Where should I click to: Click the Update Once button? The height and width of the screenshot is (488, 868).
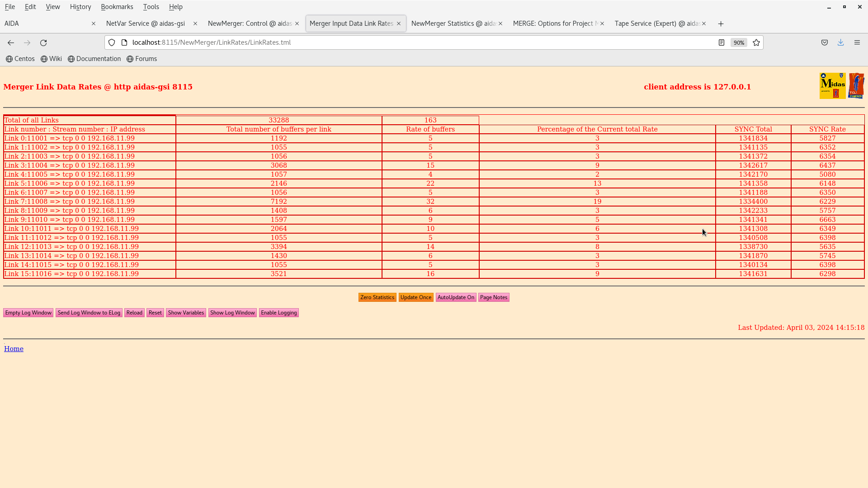(416, 297)
